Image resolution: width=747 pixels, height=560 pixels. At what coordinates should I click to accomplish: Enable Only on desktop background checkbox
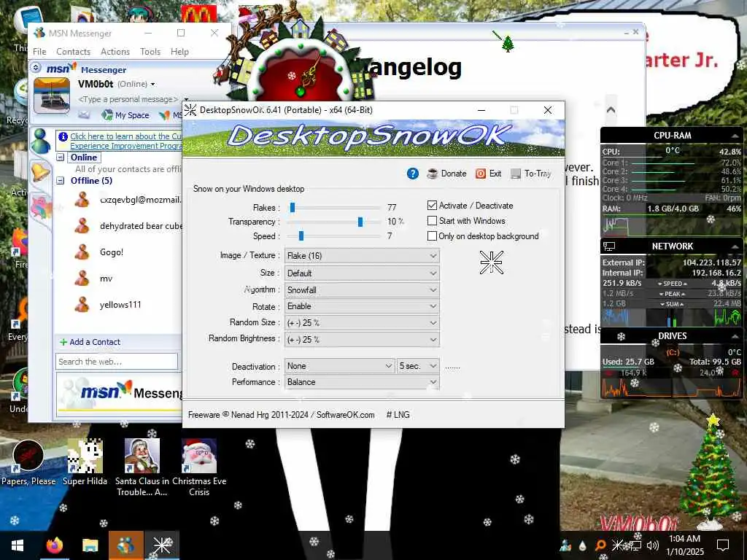432,236
